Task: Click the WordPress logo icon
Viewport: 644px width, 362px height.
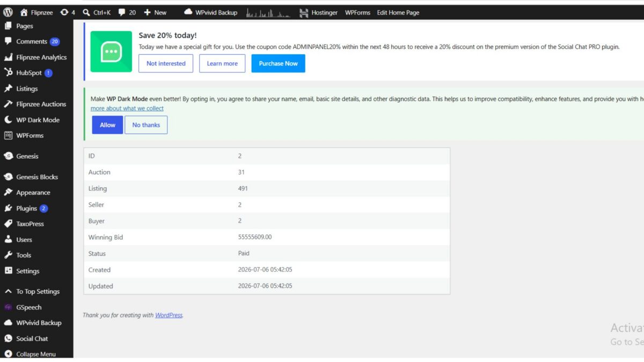Action: pyautogui.click(x=8, y=12)
